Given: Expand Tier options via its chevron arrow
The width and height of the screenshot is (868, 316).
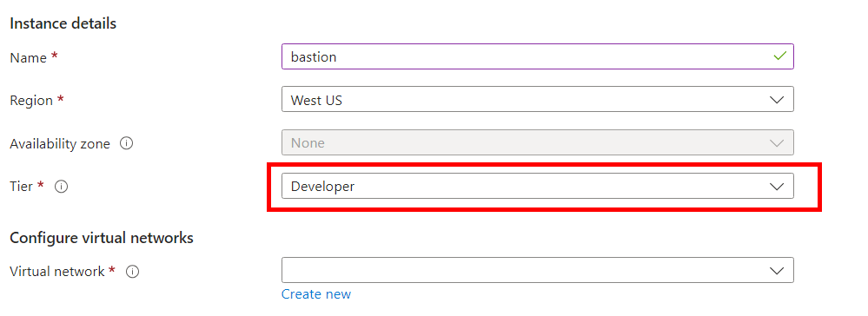Looking at the screenshot, I should pyautogui.click(x=777, y=187).
